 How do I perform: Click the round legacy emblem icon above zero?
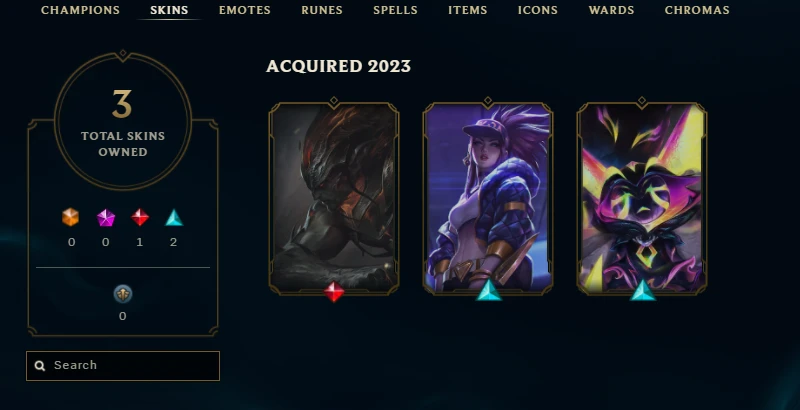122,294
